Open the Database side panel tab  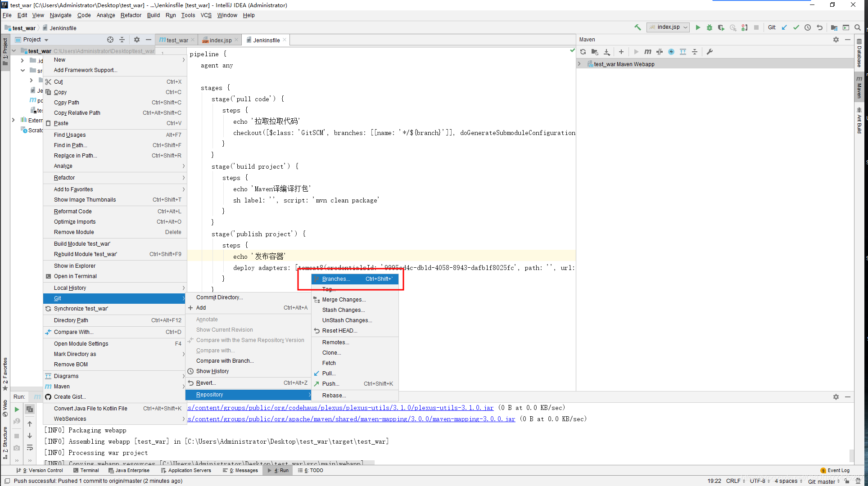859,53
